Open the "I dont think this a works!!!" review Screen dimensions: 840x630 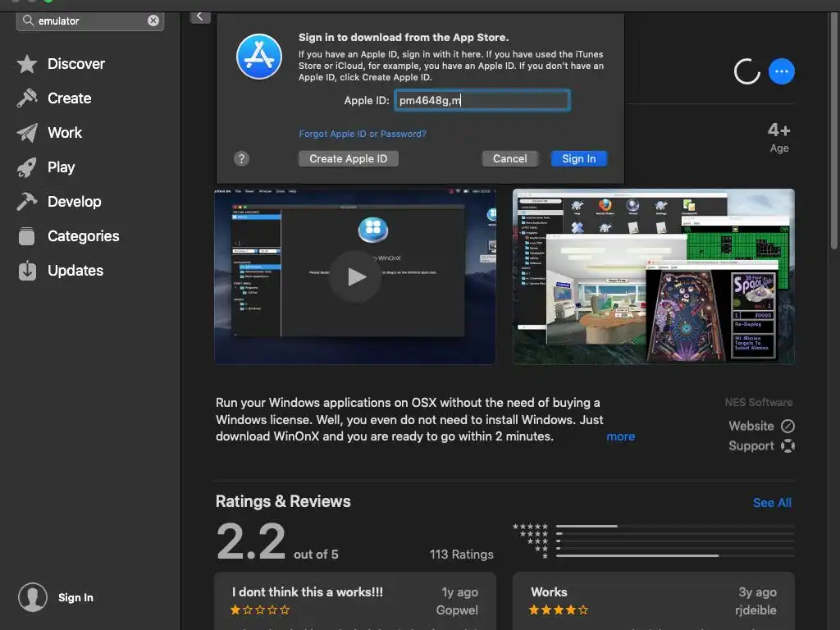click(x=355, y=601)
